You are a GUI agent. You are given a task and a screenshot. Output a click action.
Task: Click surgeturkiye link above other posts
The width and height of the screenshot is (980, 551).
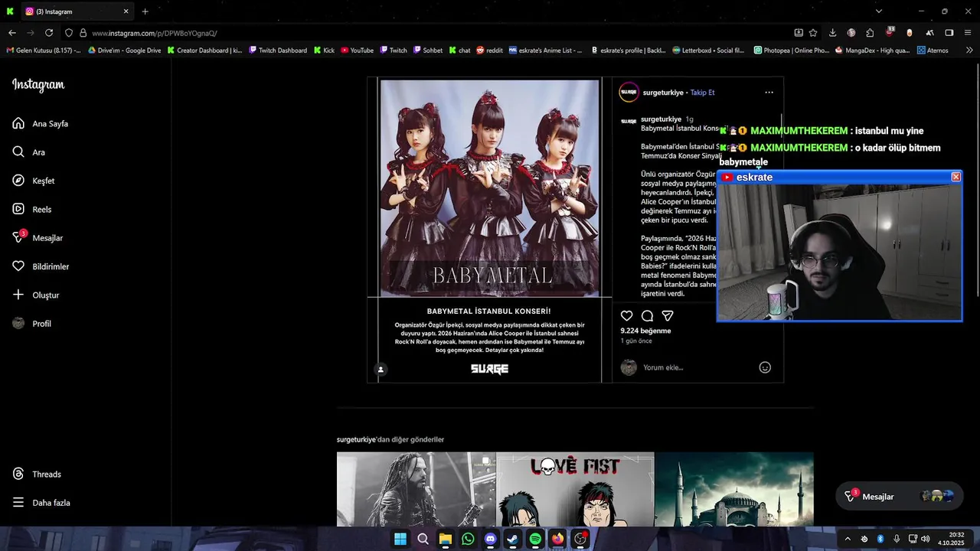click(x=356, y=439)
